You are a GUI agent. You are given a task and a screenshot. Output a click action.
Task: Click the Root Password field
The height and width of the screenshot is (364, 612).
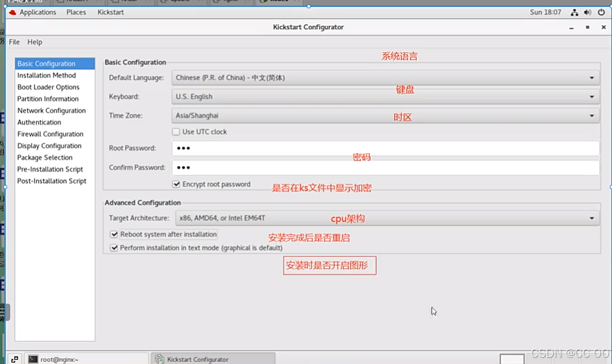click(385, 148)
